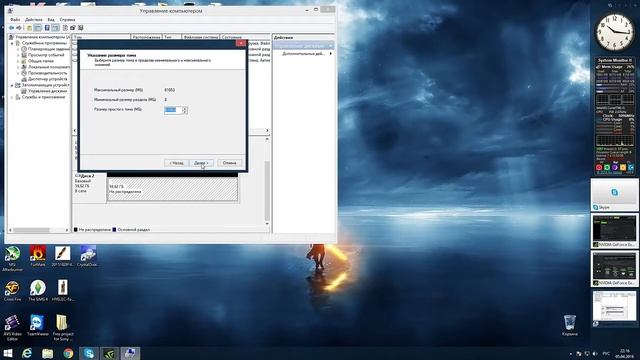Open TeamViewer desktop shortcut
Image resolution: width=640 pixels, height=360 pixels.
[38, 326]
